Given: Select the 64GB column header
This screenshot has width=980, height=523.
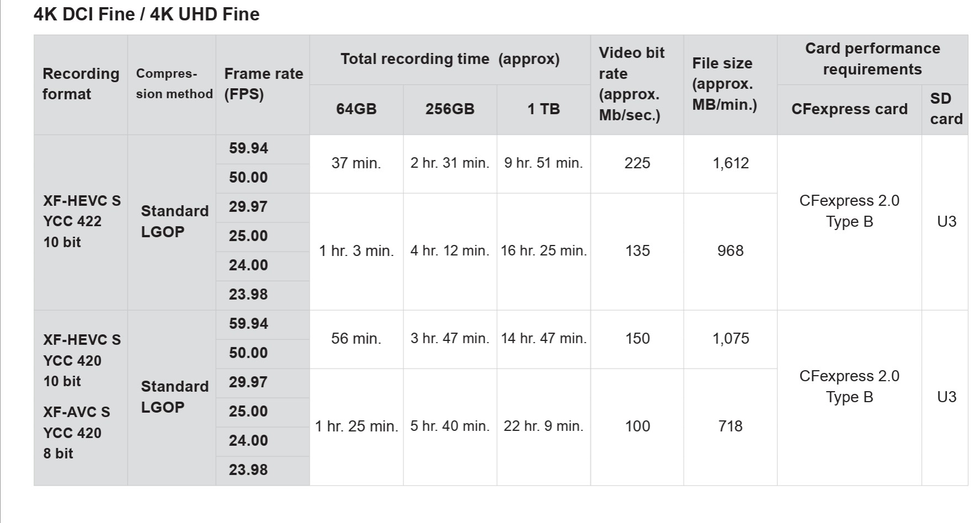Looking at the screenshot, I should pos(356,109).
